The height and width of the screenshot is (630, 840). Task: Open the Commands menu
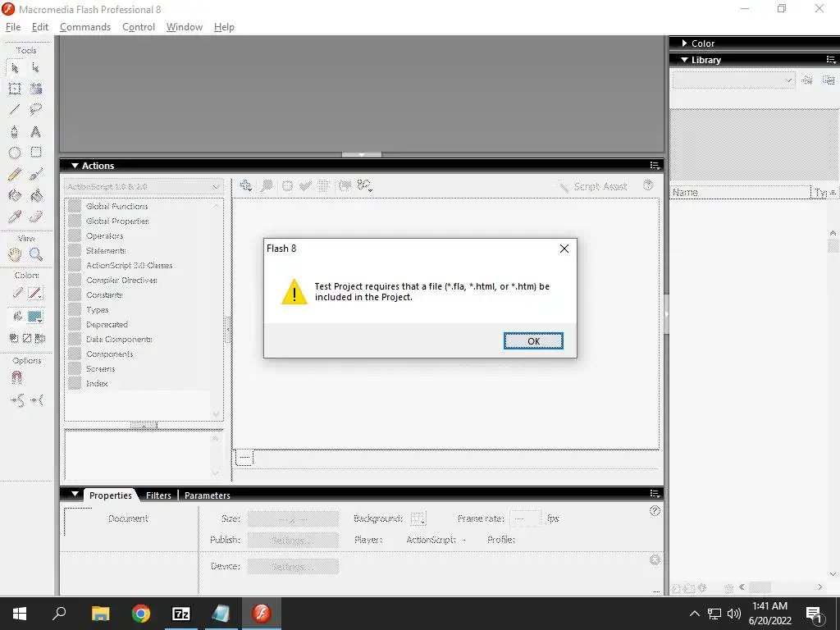[x=85, y=27]
